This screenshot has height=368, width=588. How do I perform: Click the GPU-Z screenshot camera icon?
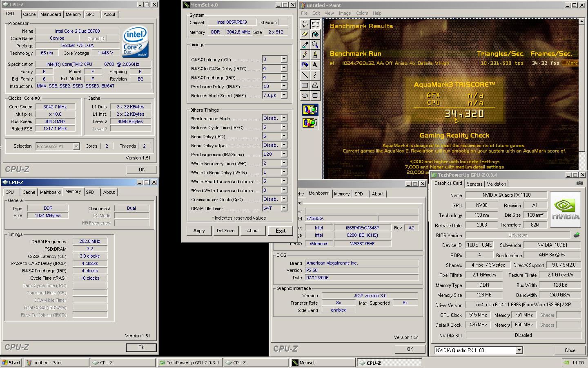point(580,184)
